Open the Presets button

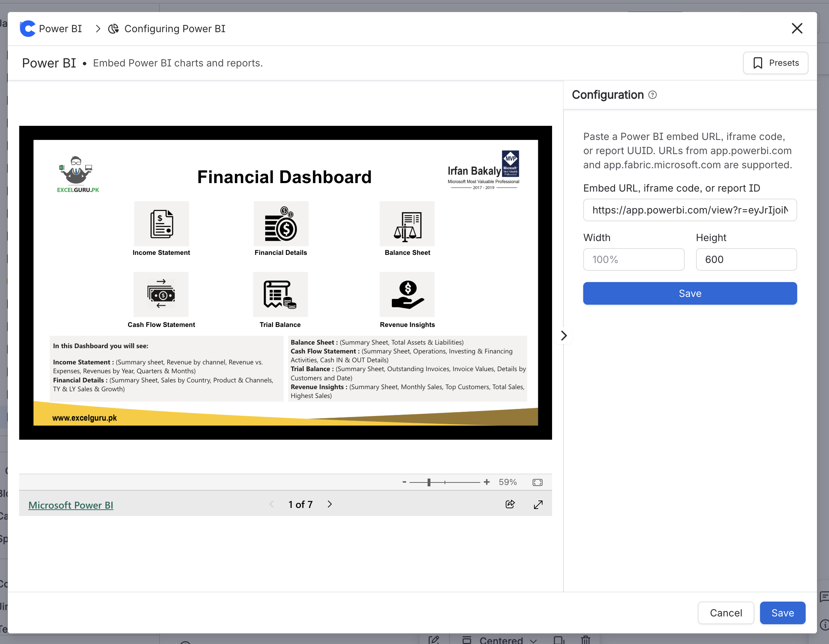tap(776, 63)
